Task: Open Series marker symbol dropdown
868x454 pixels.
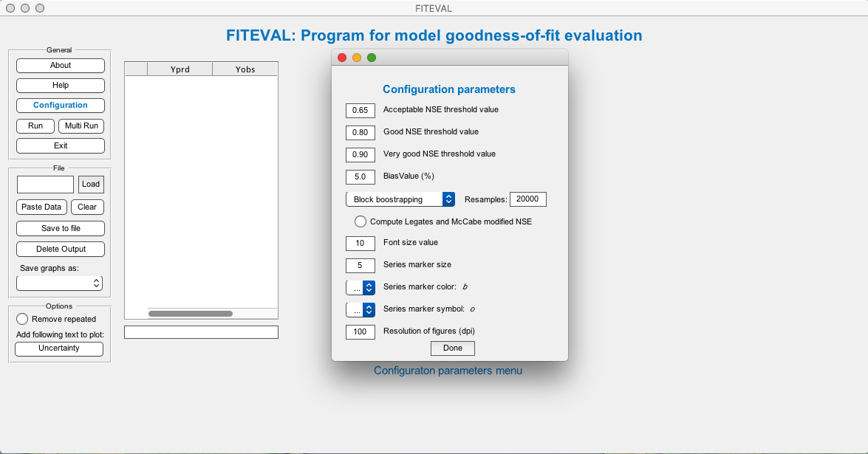Action: tap(360, 309)
